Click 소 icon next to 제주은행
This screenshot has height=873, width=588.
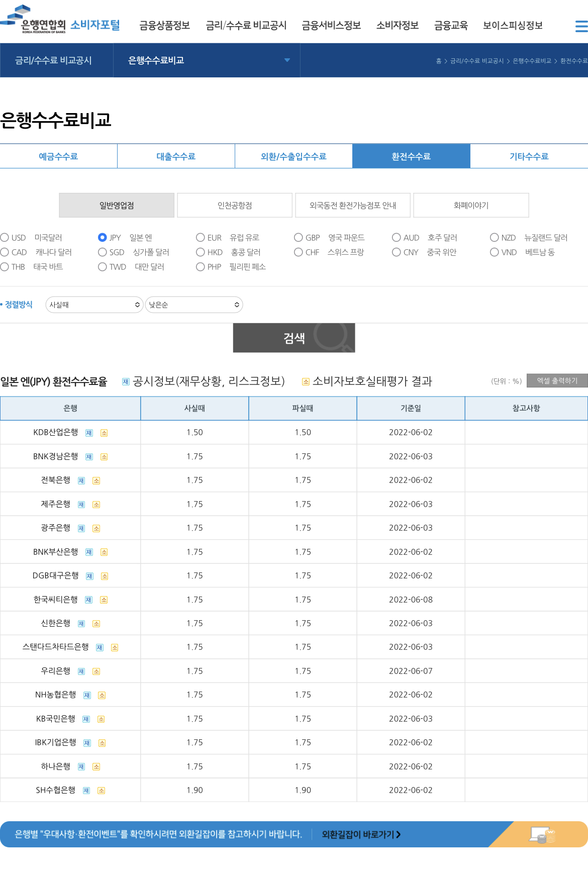(x=96, y=505)
